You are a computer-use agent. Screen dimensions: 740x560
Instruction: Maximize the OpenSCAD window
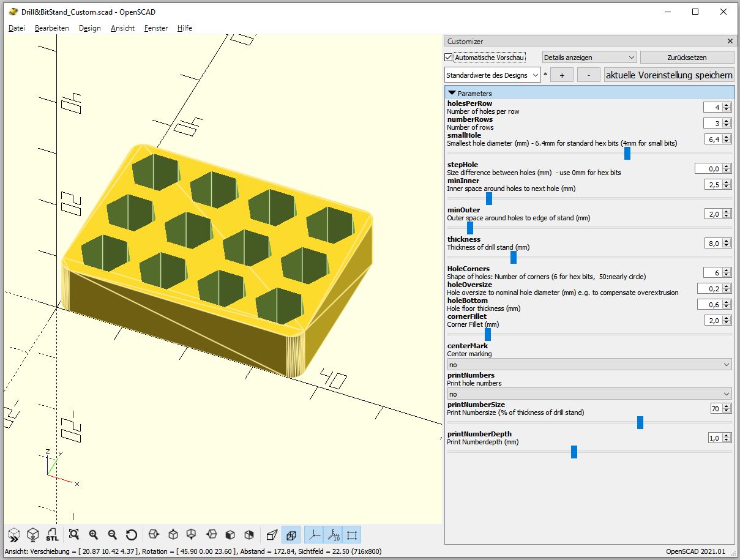(695, 11)
